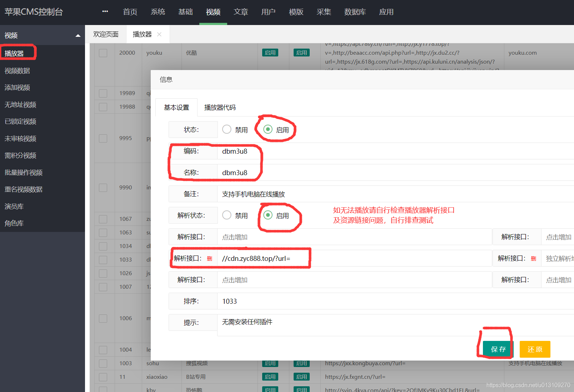Click the red delete icon beside 独立解析 field

click(x=534, y=258)
